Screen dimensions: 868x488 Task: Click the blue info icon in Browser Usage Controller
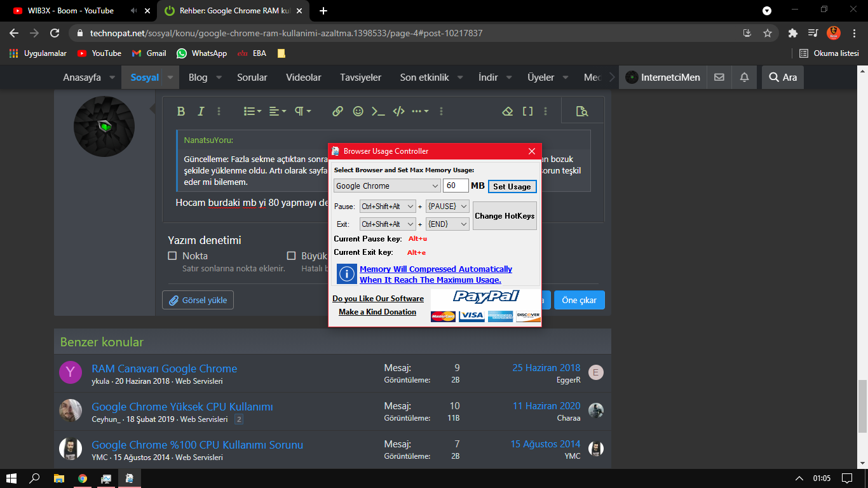pyautogui.click(x=346, y=274)
